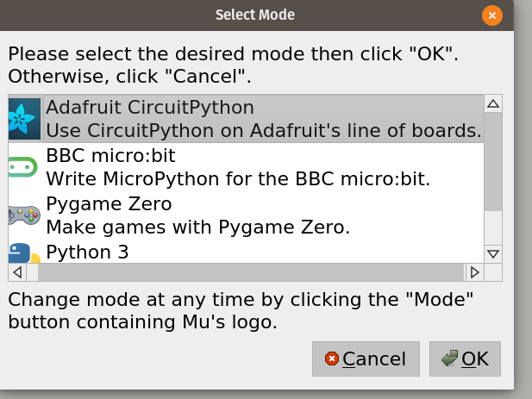Image resolution: width=532 pixels, height=399 pixels.
Task: Click the Python 3 logo icon
Action: pos(23,252)
